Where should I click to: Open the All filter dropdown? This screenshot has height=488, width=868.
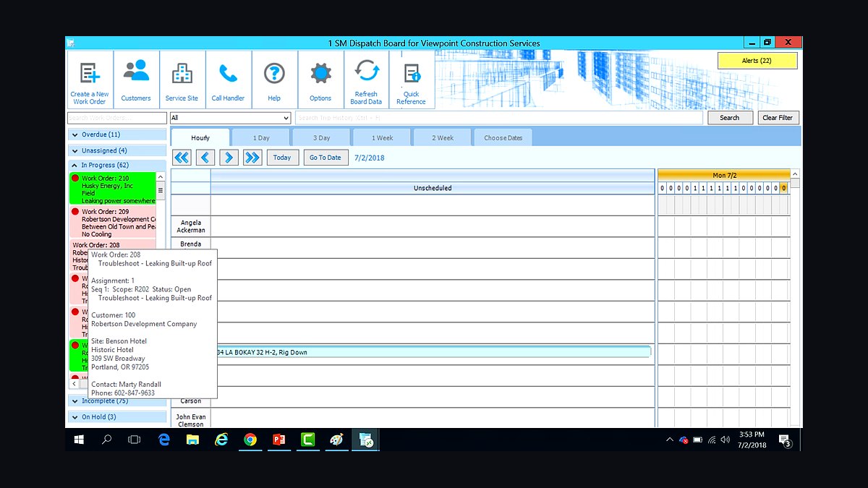click(230, 118)
